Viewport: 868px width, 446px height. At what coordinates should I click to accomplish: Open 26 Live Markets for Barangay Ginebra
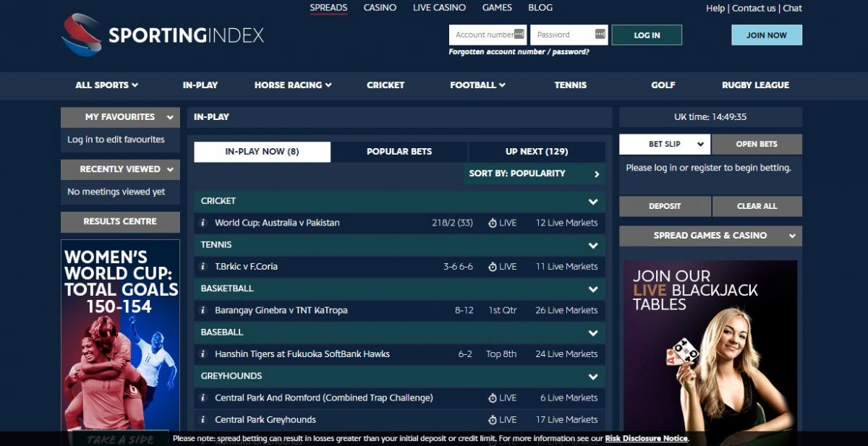coord(566,310)
